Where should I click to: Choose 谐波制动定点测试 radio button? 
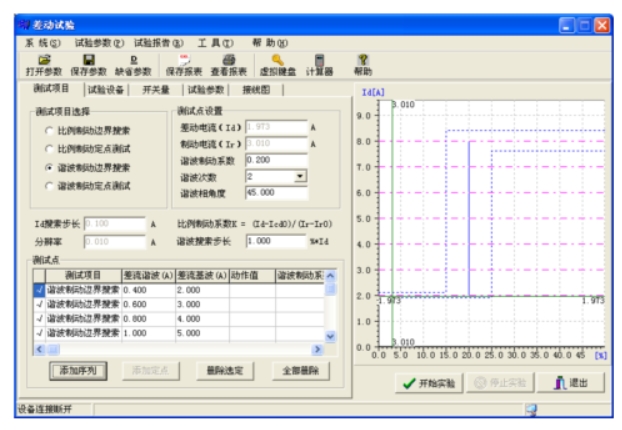[x=49, y=185]
